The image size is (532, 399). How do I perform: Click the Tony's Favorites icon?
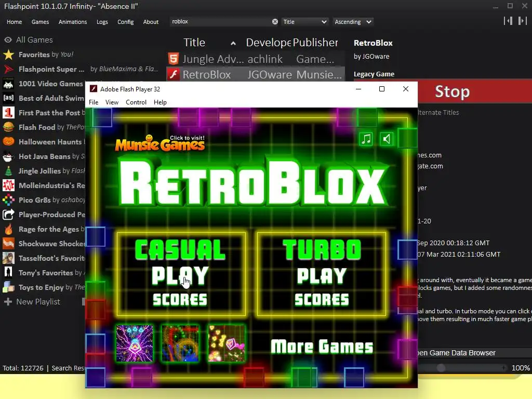(8, 273)
